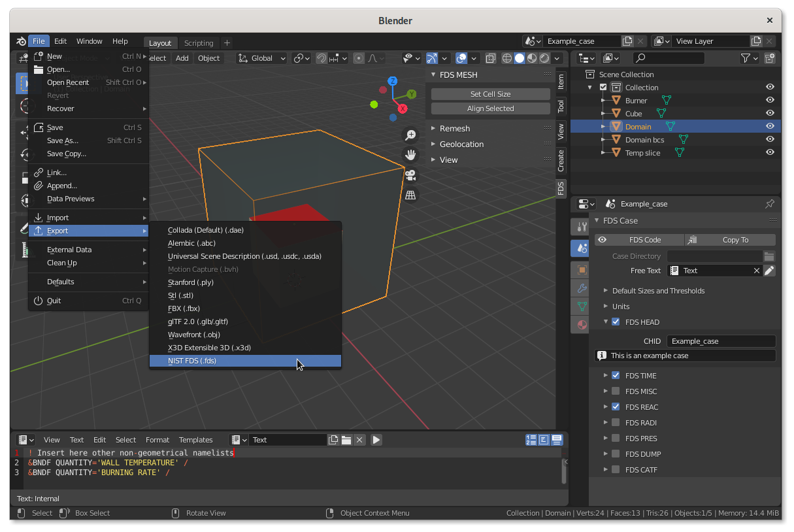Viewport: 794px width, 532px height.
Task: Toggle viewport overlays button
Action: [x=461, y=58]
